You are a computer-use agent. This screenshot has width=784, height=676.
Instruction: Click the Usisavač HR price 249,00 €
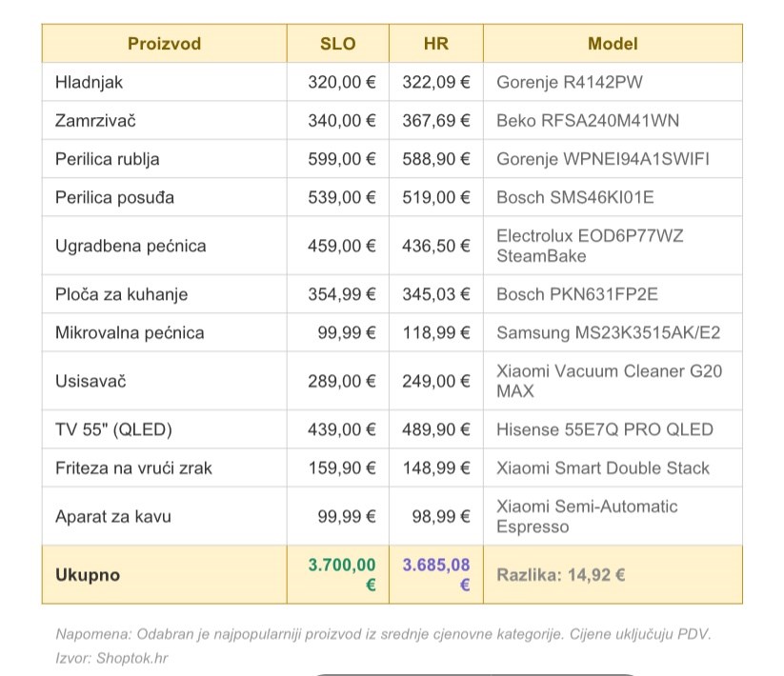[436, 382]
